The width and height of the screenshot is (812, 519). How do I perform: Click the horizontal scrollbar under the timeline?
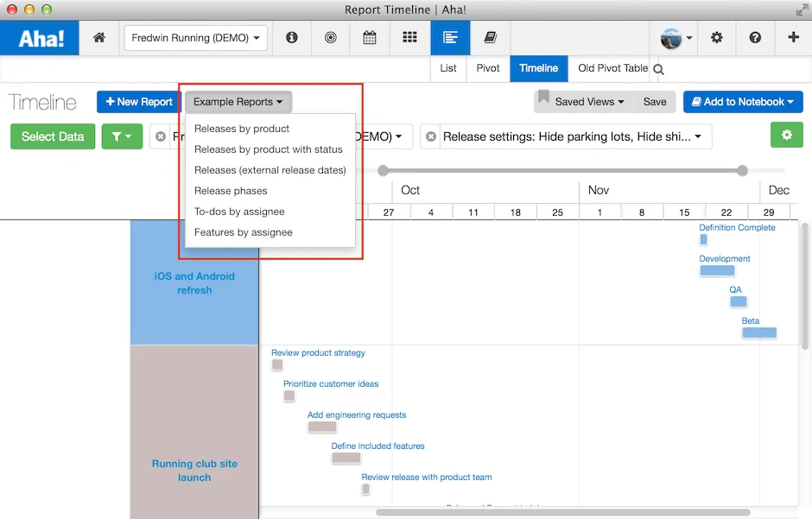tap(563, 512)
